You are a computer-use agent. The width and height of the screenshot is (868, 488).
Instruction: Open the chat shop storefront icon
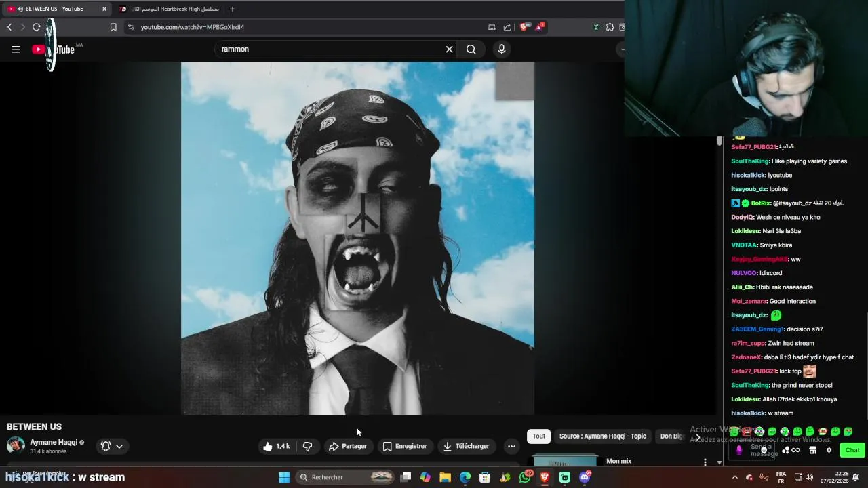pyautogui.click(x=812, y=450)
